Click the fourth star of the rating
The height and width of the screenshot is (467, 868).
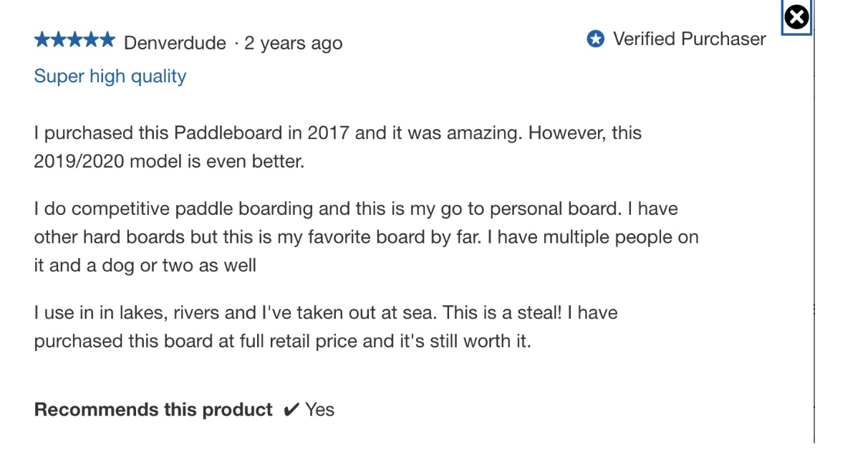coord(90,40)
